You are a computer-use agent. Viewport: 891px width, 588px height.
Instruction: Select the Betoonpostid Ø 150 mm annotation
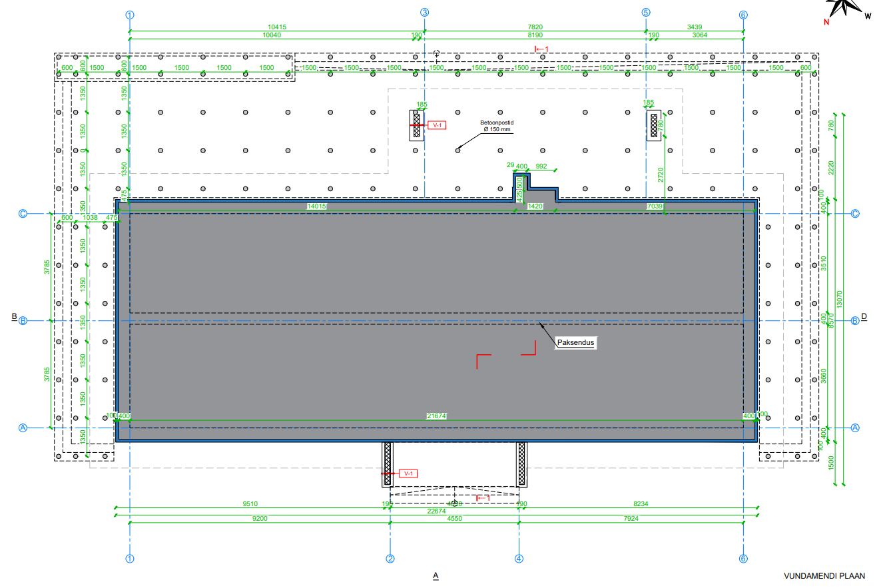(x=495, y=127)
